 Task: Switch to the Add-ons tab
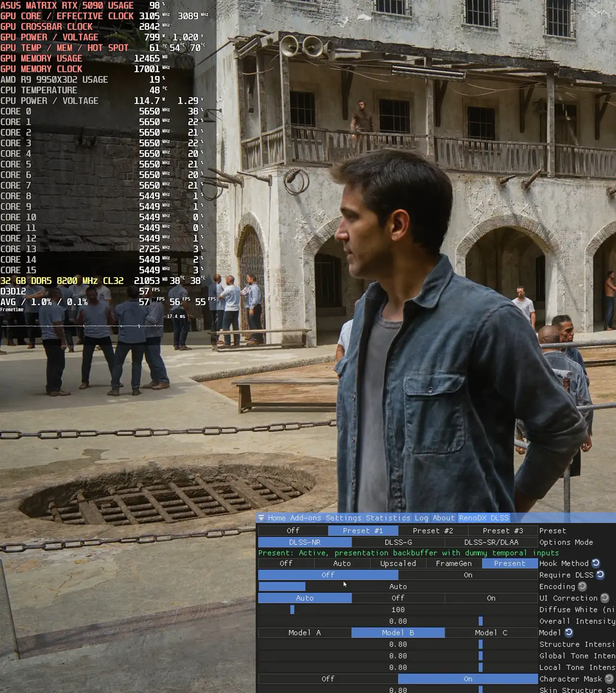pyautogui.click(x=306, y=518)
